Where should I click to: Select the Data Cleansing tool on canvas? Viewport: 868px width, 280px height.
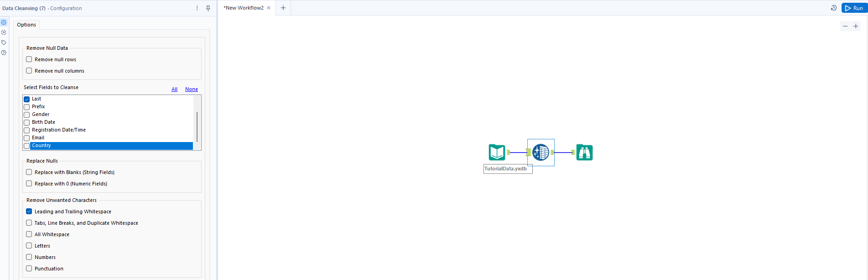[541, 152]
